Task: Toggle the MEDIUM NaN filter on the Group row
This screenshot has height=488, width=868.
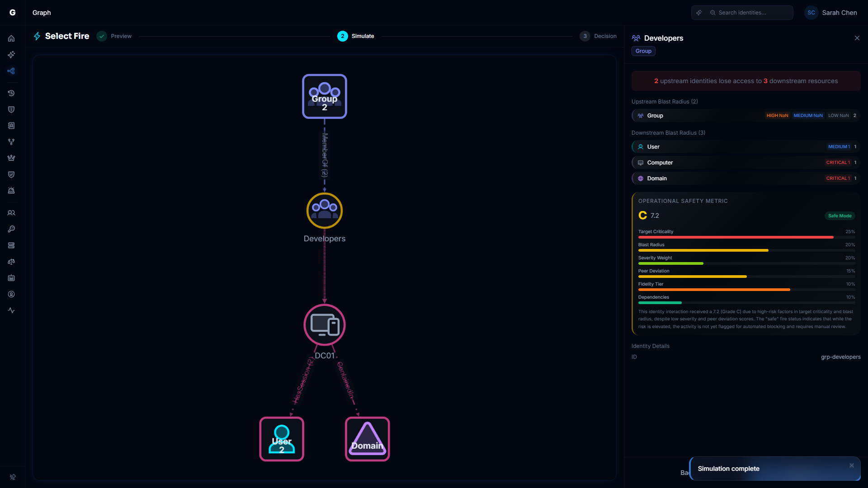Action: [807, 115]
